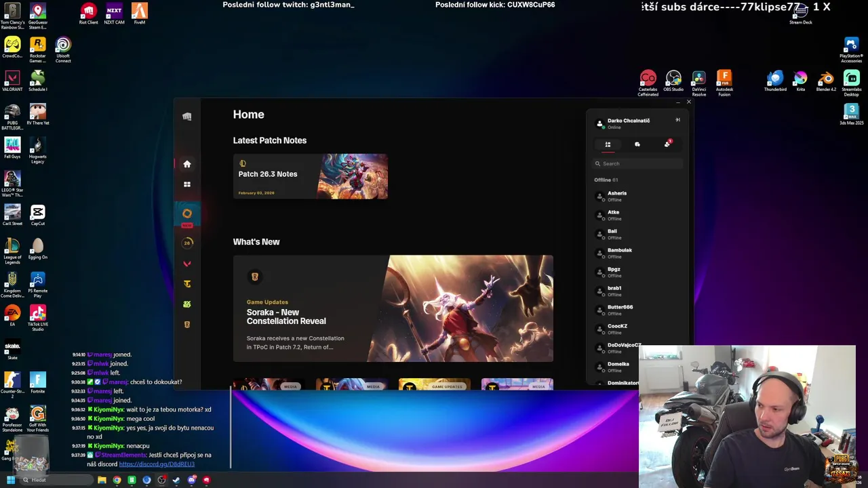Select green Wild Rift icon in sidebar
The height and width of the screenshot is (488, 868).
(187, 304)
